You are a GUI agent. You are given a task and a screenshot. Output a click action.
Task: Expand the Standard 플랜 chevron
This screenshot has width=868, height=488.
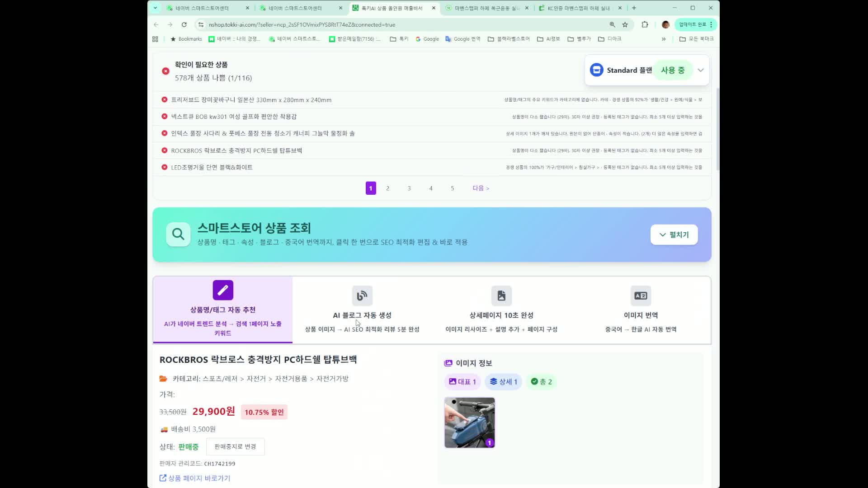(x=701, y=70)
